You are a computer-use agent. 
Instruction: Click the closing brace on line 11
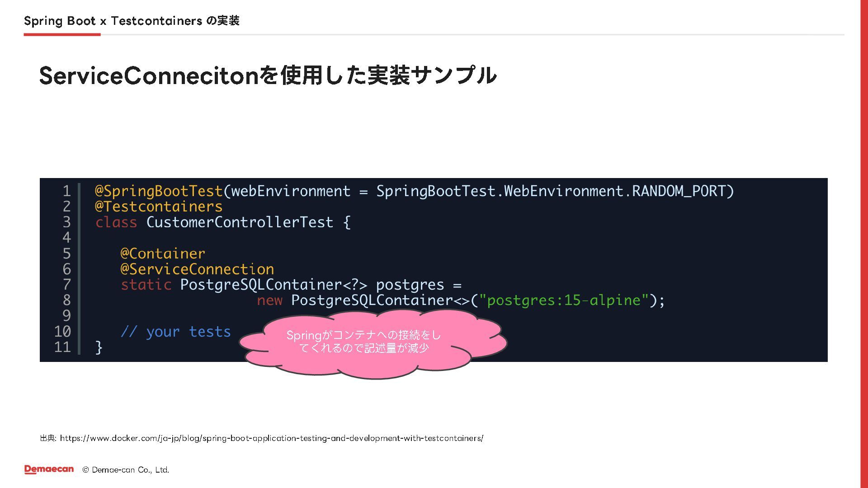click(x=99, y=347)
